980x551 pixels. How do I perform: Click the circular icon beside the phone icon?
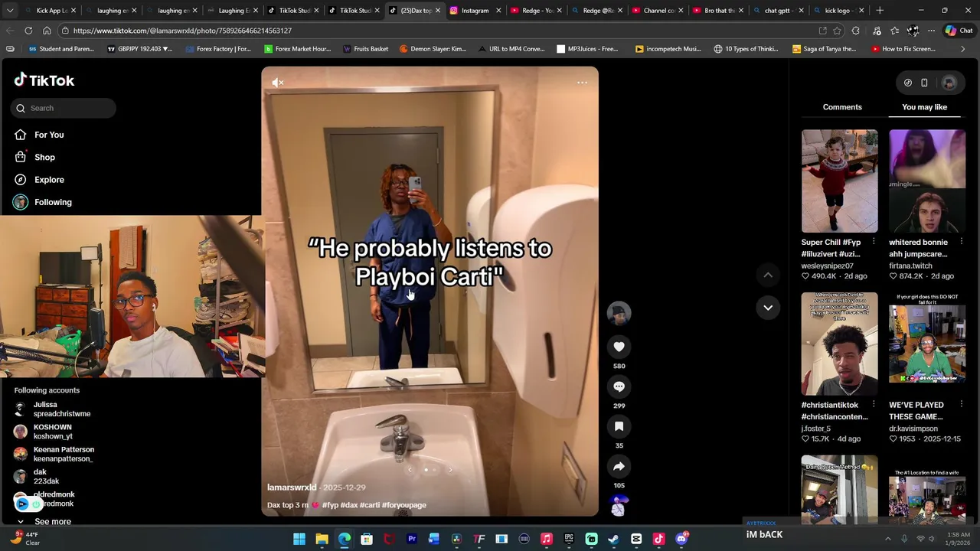pos(908,83)
